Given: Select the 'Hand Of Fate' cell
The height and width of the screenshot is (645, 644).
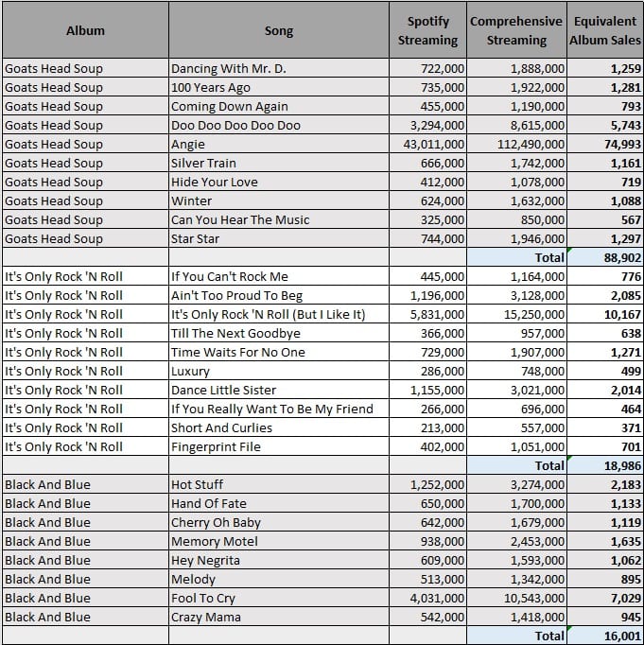Looking at the screenshot, I should [279, 503].
